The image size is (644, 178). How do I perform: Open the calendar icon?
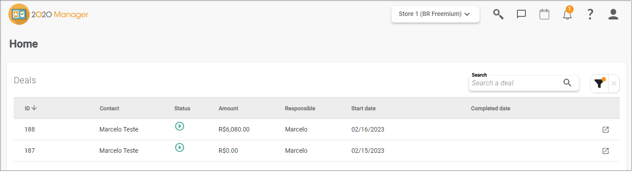[544, 14]
